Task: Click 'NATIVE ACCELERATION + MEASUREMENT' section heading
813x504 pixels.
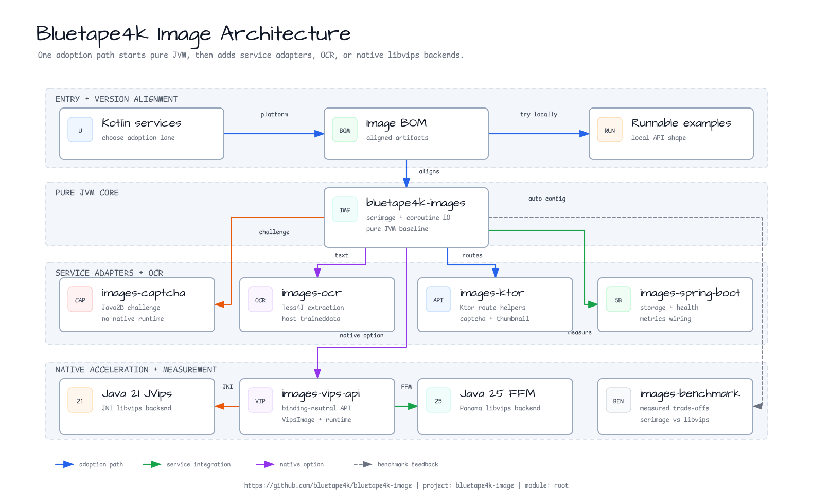Action: (136, 370)
